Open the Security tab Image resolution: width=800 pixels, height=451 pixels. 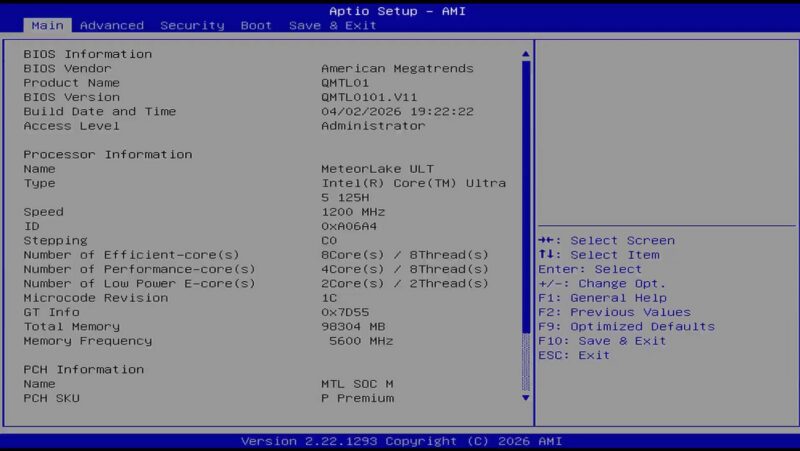pos(192,26)
